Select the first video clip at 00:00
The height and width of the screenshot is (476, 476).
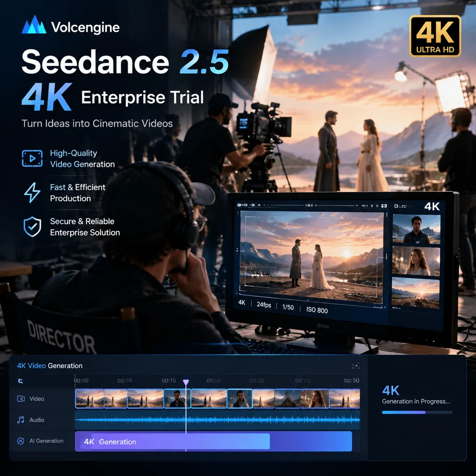click(90, 398)
